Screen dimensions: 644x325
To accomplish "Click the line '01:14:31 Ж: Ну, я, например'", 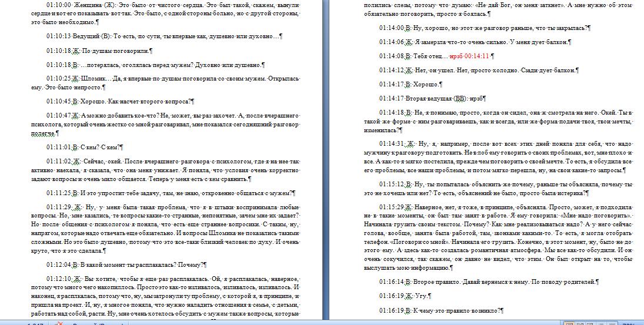I will (x=506, y=143).
